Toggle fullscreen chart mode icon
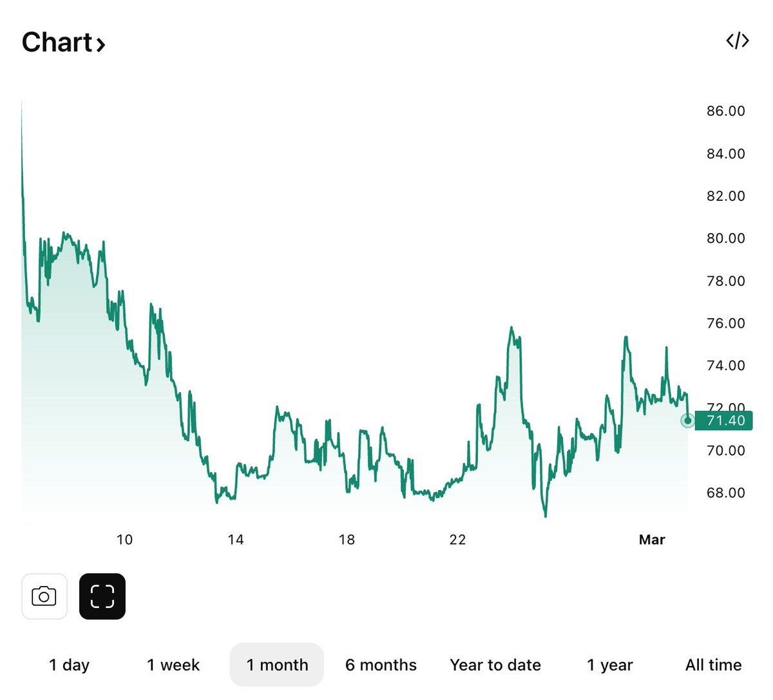Screen dimensions: 773x700 pos(102,596)
